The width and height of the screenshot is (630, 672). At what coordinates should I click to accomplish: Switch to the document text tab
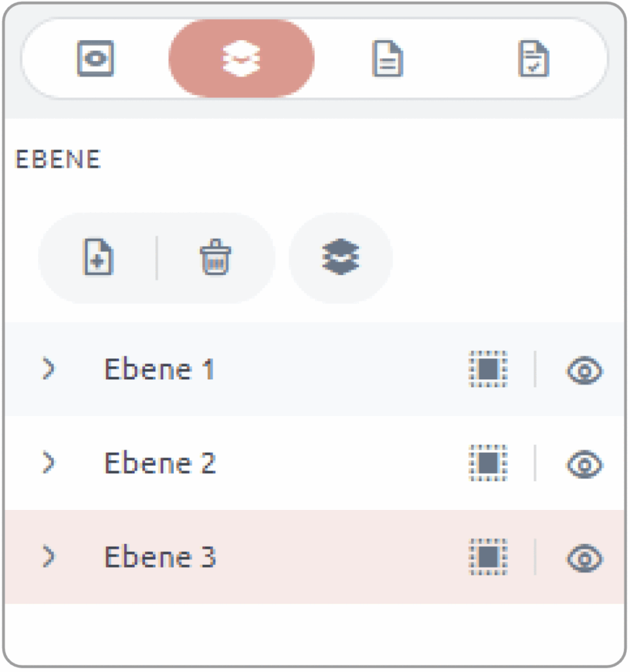[x=387, y=58]
